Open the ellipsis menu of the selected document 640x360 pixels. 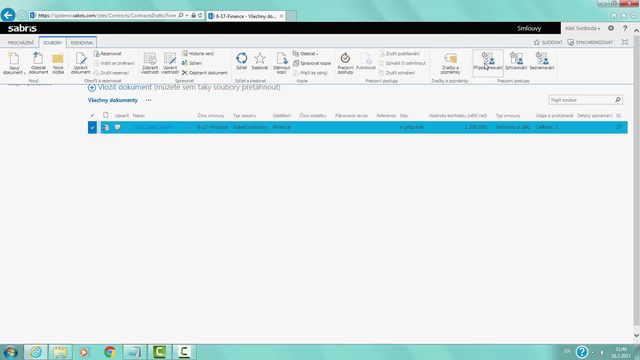pos(189,127)
